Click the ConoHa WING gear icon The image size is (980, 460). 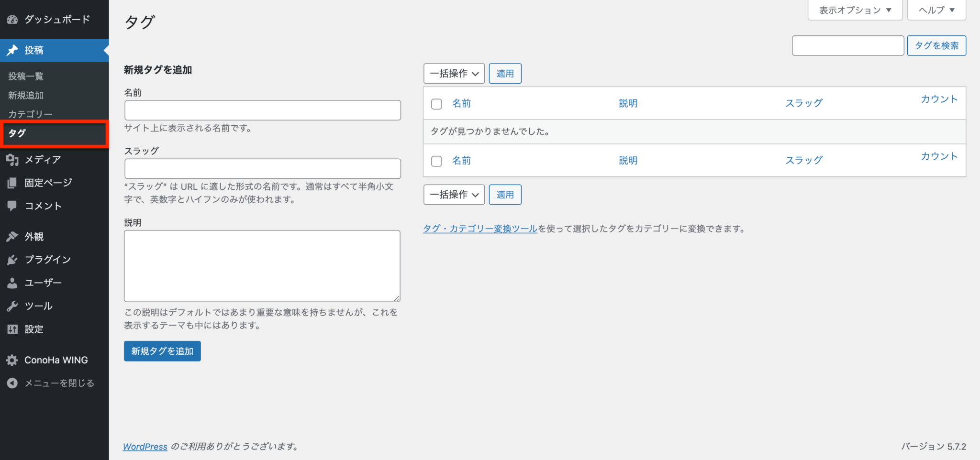[12, 360]
